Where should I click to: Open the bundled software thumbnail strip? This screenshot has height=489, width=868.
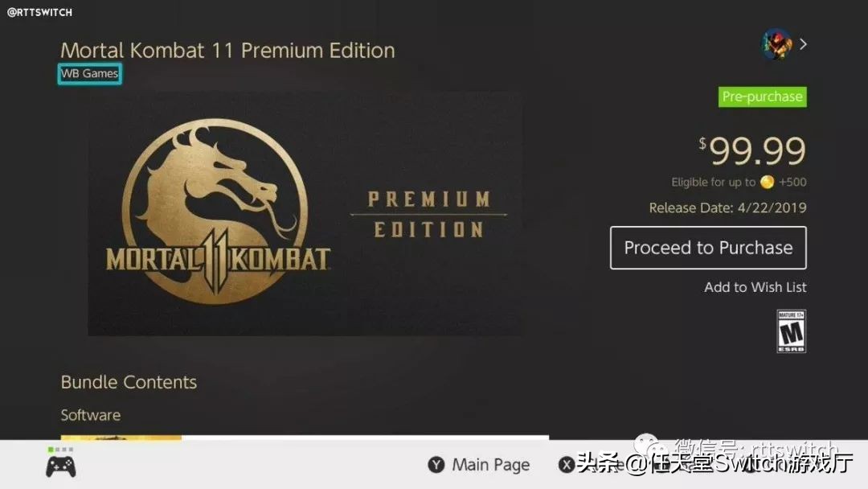[305, 438]
